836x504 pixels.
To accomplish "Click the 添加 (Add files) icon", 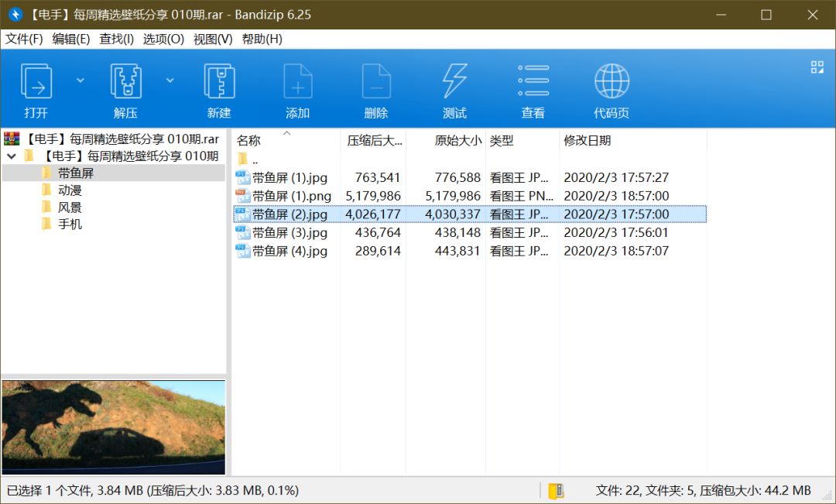I will click(297, 81).
